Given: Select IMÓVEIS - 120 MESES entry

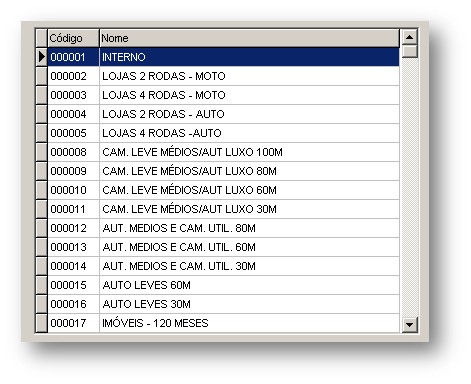Looking at the screenshot, I should point(223,323).
